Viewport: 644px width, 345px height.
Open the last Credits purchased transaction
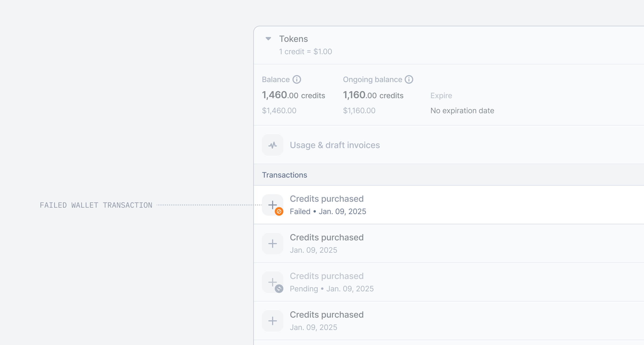[327, 315]
